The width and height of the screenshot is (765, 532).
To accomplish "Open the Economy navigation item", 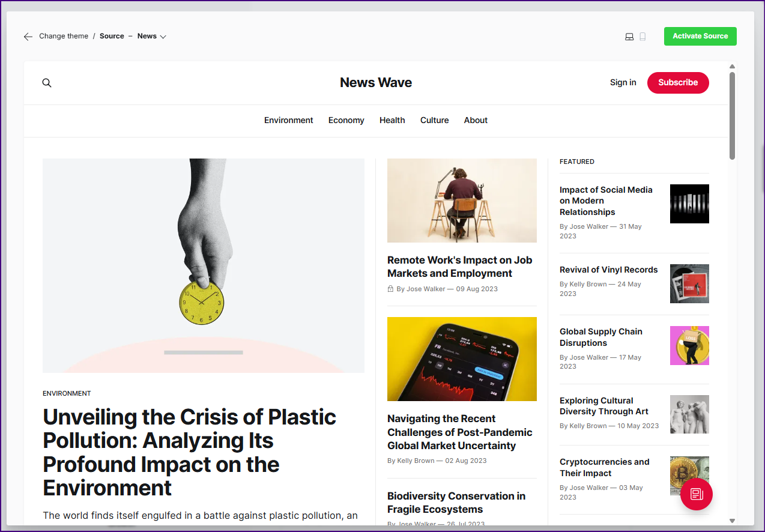I will pos(346,120).
